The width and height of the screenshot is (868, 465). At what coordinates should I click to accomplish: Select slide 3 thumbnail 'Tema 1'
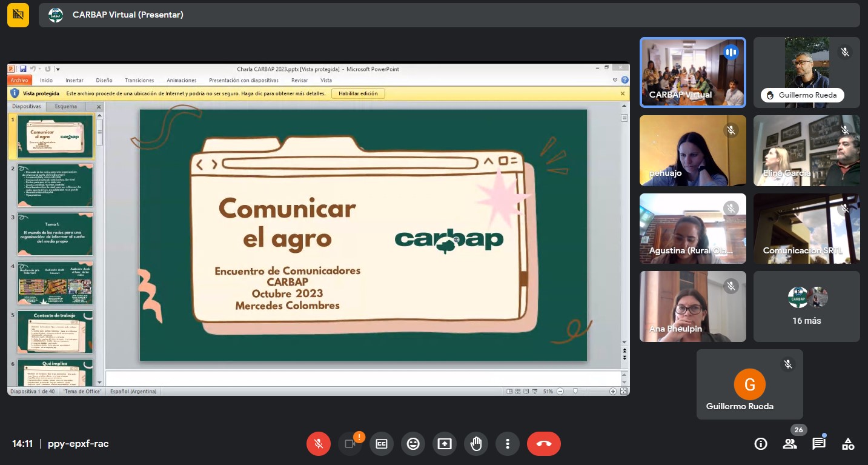click(55, 234)
